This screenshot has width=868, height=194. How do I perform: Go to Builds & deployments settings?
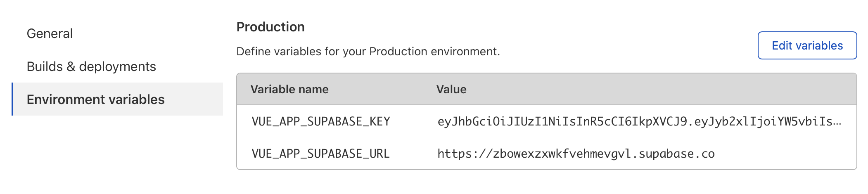click(91, 66)
